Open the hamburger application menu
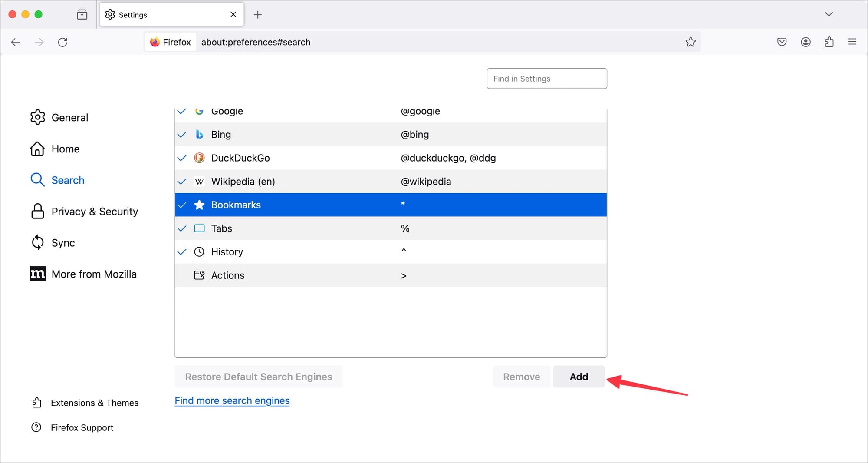 [852, 42]
